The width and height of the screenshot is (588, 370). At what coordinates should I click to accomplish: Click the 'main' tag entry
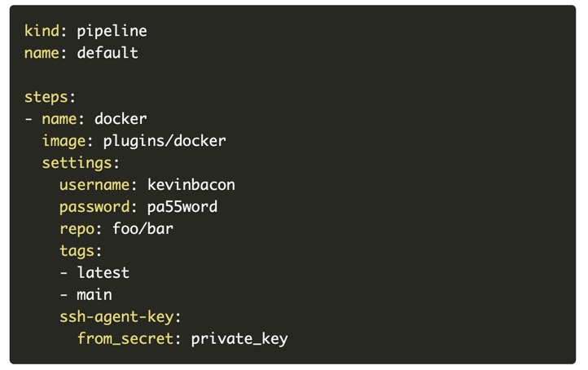94,295
